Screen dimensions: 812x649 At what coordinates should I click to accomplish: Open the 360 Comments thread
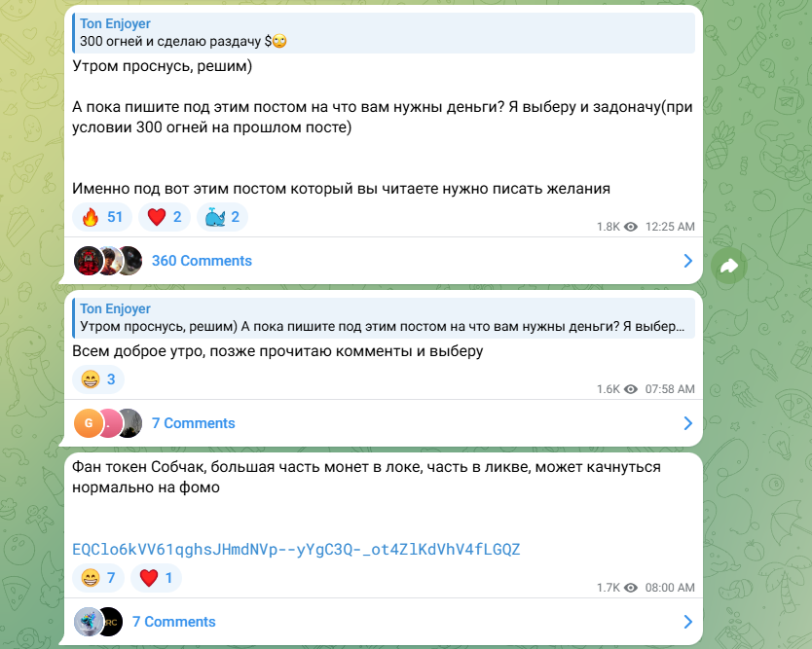202,261
